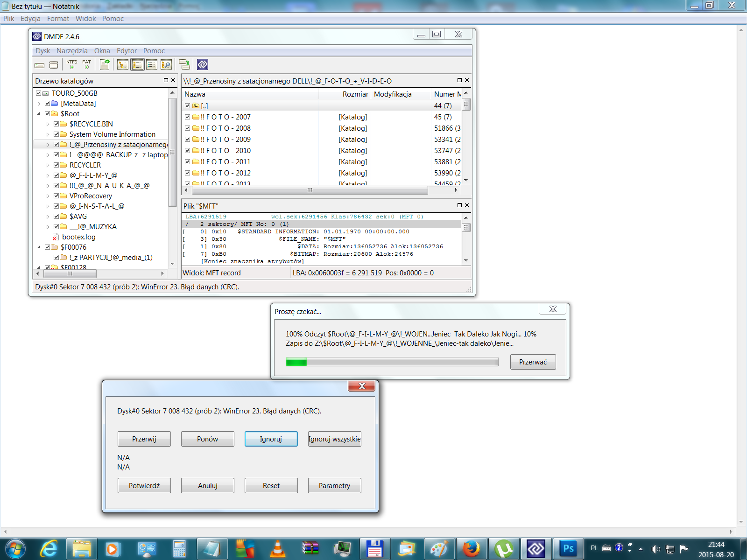Click the Ignoruj wszystkie button
This screenshot has height=560, width=747.
click(x=335, y=439)
